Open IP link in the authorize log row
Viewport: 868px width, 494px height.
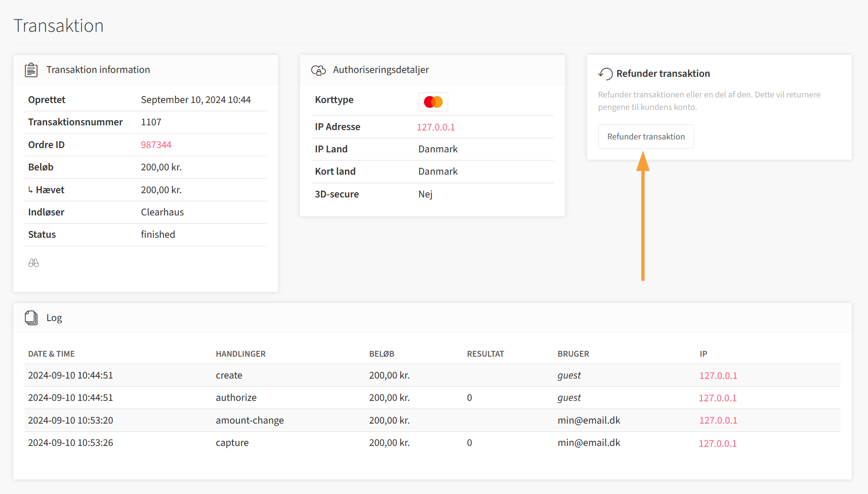(718, 398)
